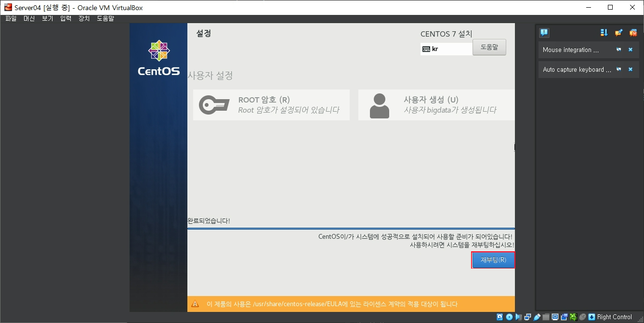Image resolution: width=644 pixels, height=323 pixels.
Task: Toggle the notification center speech-bubble icon
Action: [544, 33]
